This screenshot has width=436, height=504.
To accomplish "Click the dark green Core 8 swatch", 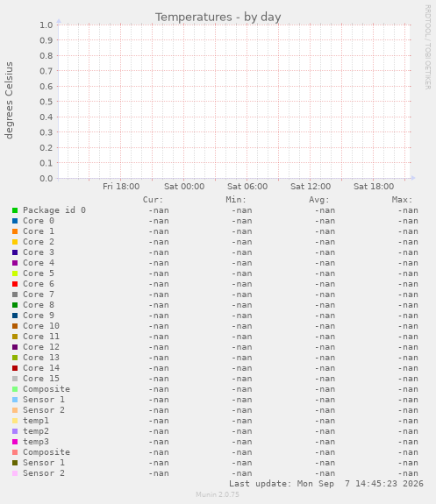I will click(15, 305).
